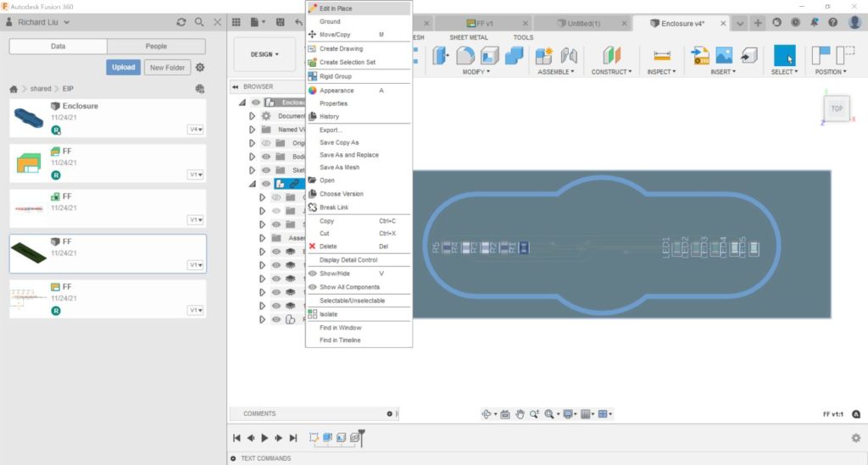The image size is (868, 465).
Task: Open the V4 version dropdown for Enclosure
Action: pos(196,130)
